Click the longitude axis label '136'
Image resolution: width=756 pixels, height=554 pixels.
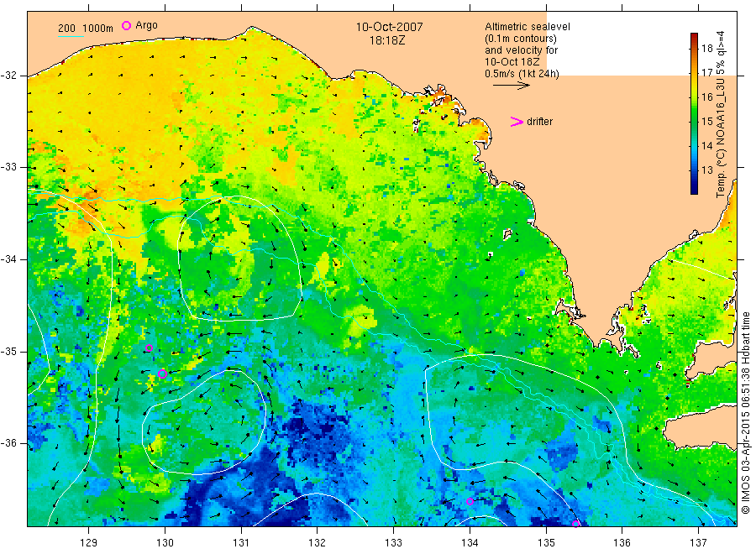tap(622, 543)
